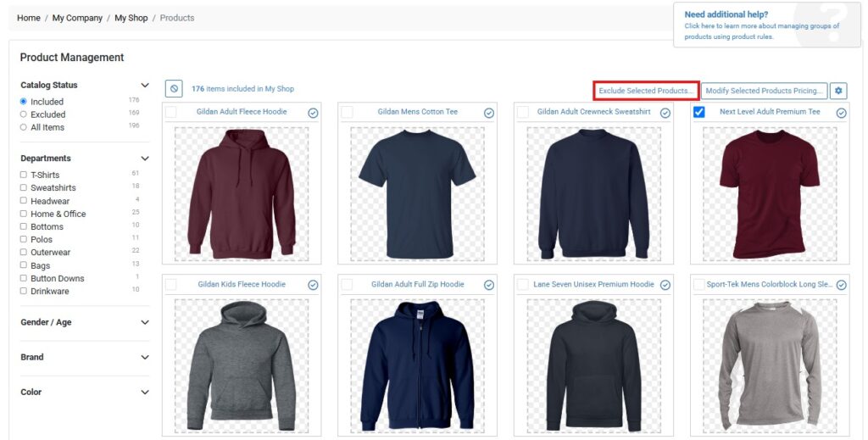Viewport: 868px width, 440px height.
Task: Click status check icon on Sport-Tek Mens Colorblock card
Action: click(841, 285)
